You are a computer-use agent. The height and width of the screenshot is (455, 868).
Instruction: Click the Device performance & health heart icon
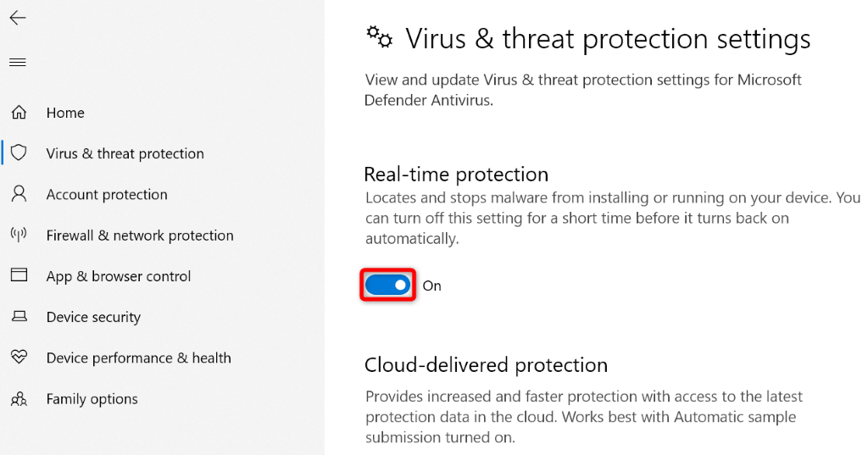pos(19,358)
